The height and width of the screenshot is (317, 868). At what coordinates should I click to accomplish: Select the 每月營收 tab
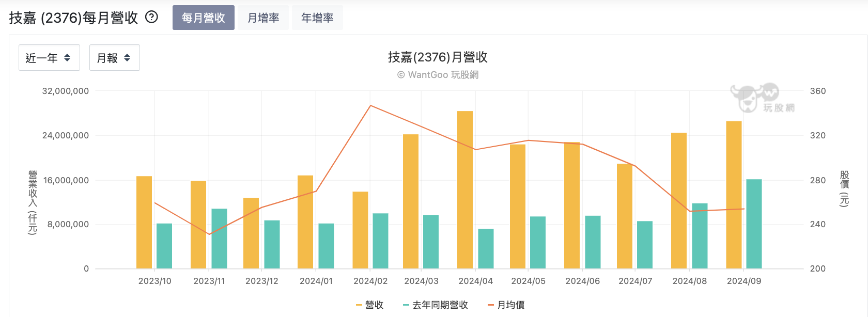pyautogui.click(x=204, y=18)
